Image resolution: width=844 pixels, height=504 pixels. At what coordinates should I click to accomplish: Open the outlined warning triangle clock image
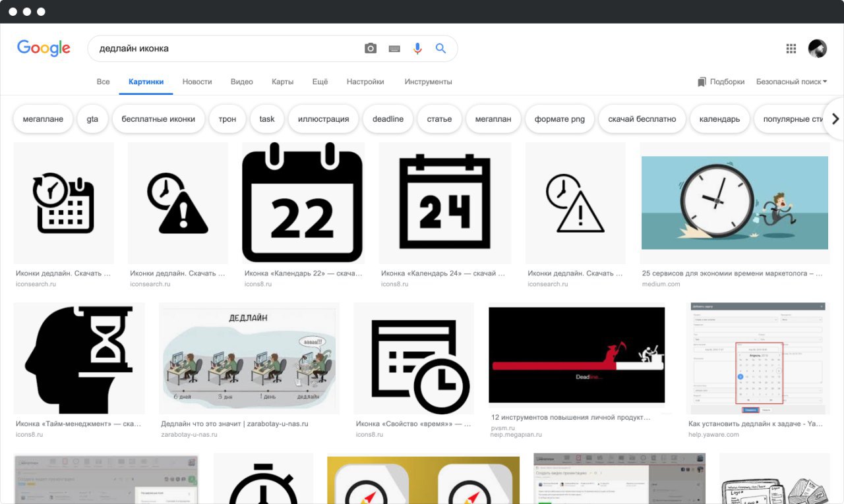click(576, 203)
